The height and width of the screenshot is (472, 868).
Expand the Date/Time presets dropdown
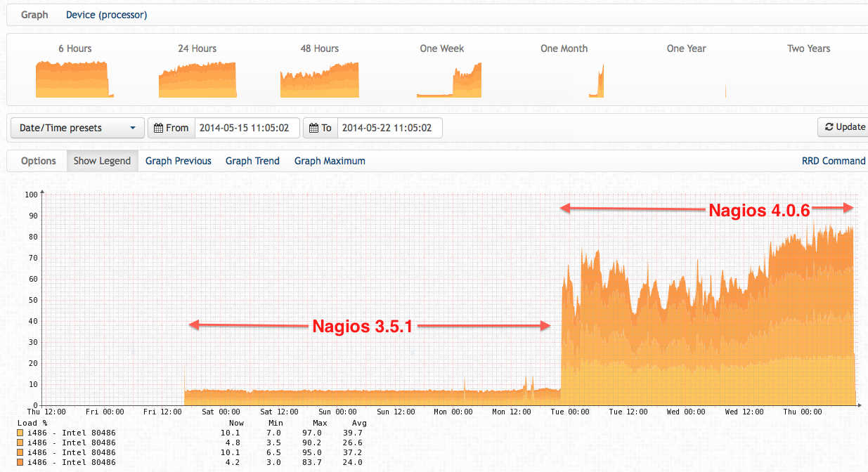77,128
